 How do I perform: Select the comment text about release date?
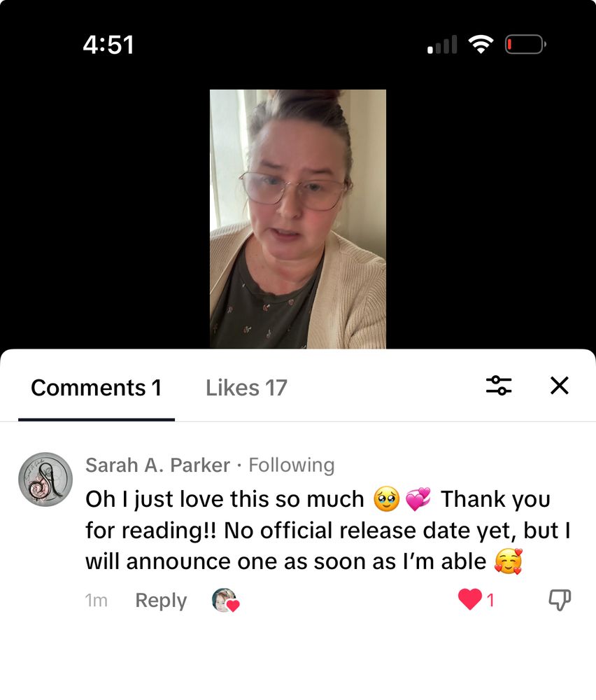click(x=328, y=530)
